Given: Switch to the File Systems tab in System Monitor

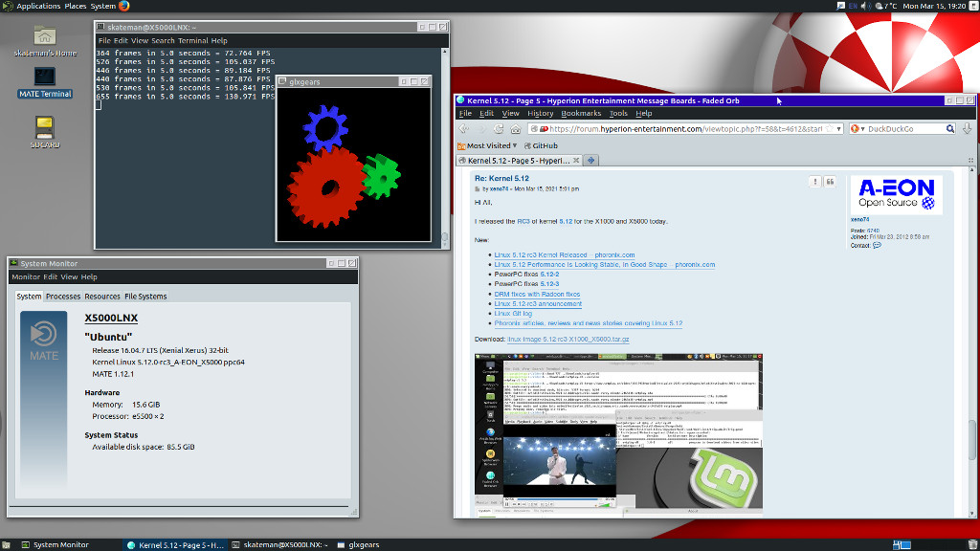Looking at the screenshot, I should (x=145, y=297).
